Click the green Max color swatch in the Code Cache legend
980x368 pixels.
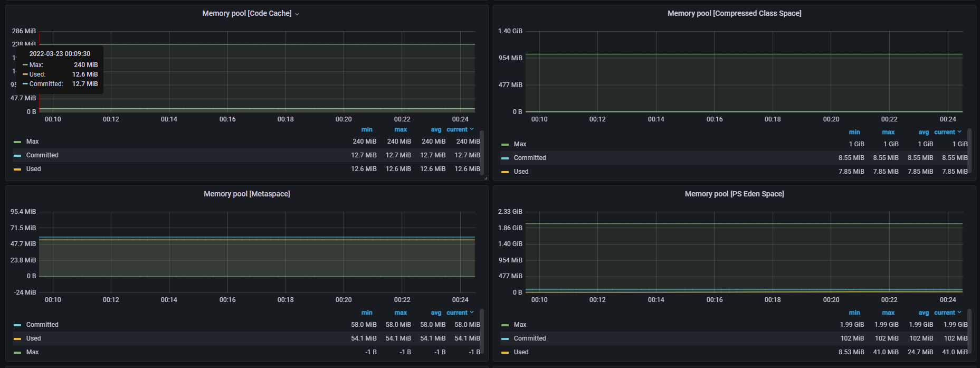(x=17, y=142)
